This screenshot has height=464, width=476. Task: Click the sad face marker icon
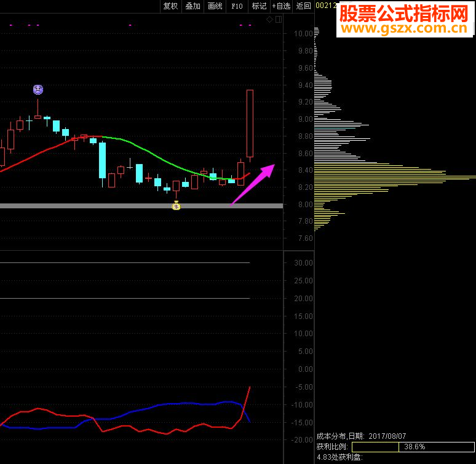pos(38,90)
